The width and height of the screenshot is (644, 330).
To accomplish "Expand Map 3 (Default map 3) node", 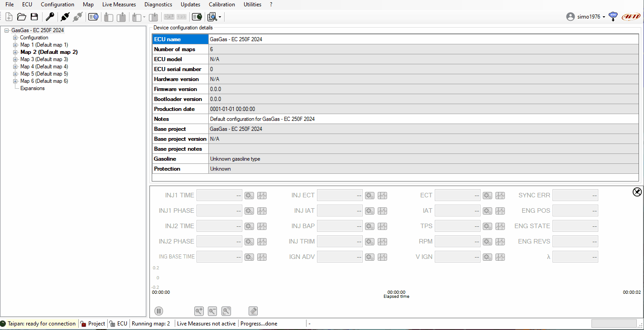I will click(x=15, y=59).
